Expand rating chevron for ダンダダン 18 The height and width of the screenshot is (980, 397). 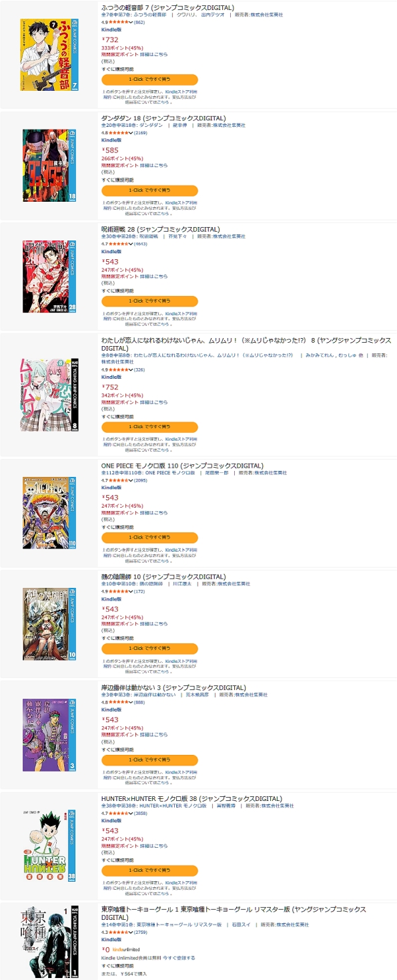(131, 133)
